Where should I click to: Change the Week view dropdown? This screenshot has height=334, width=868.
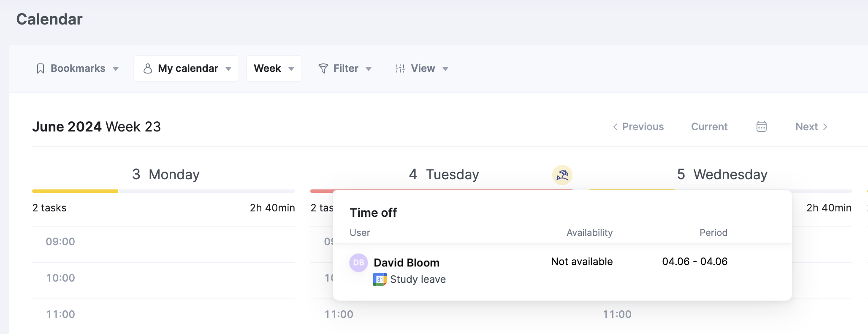tap(274, 68)
